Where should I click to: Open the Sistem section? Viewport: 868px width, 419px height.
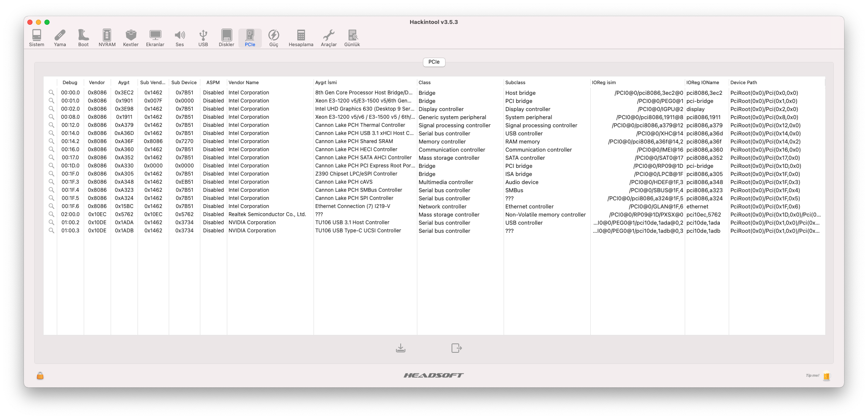coord(37,38)
